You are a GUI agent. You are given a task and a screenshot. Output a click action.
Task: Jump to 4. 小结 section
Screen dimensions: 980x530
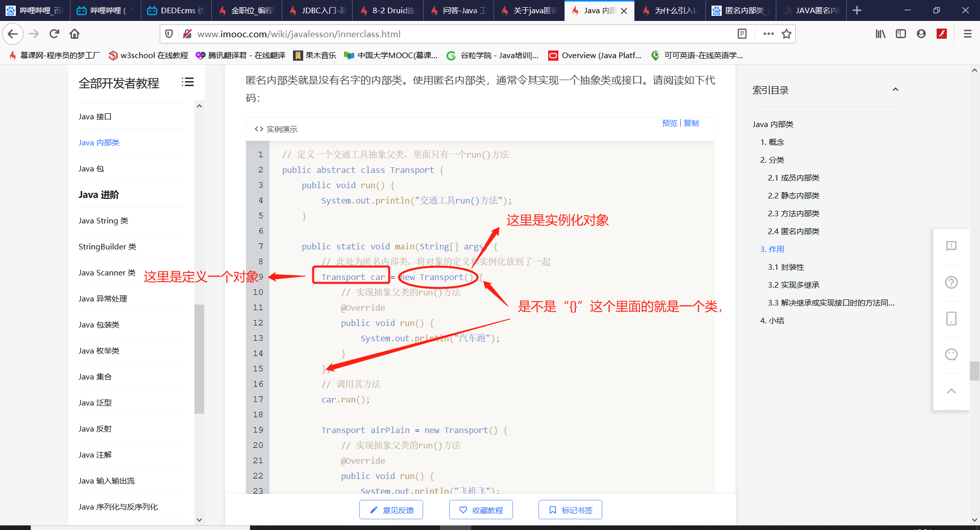coord(772,320)
